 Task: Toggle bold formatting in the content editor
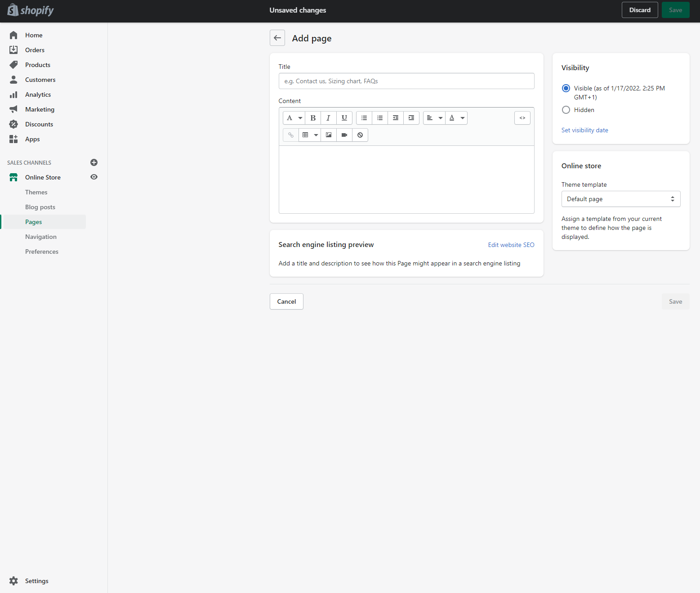click(313, 118)
